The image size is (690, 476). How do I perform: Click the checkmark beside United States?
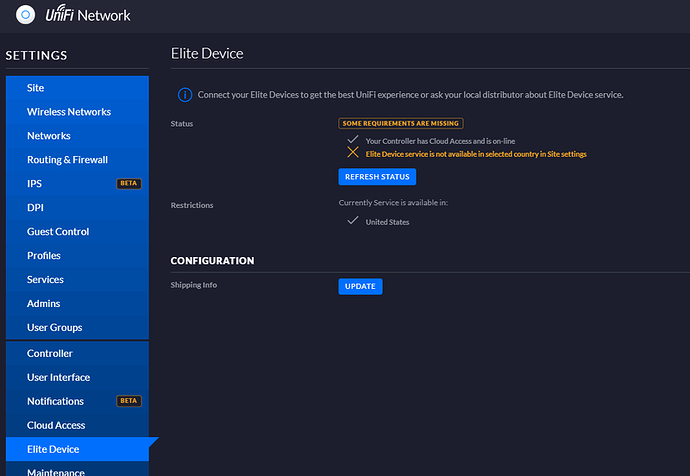click(352, 220)
